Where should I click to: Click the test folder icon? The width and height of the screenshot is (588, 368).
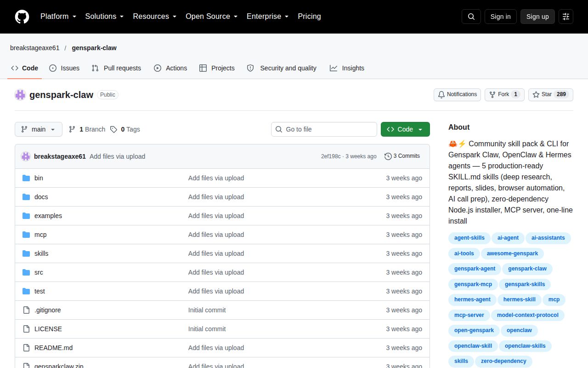26,291
